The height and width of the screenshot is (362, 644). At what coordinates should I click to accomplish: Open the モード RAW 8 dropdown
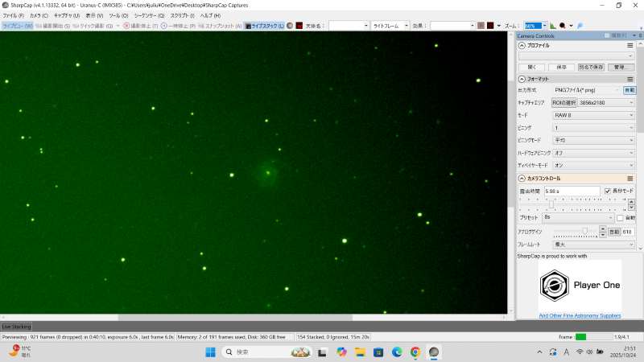pos(594,115)
